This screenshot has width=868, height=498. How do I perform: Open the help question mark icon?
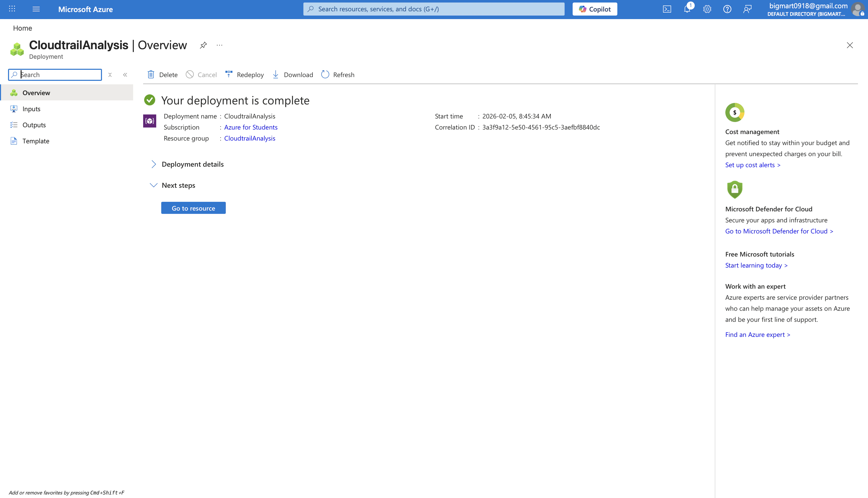click(727, 9)
